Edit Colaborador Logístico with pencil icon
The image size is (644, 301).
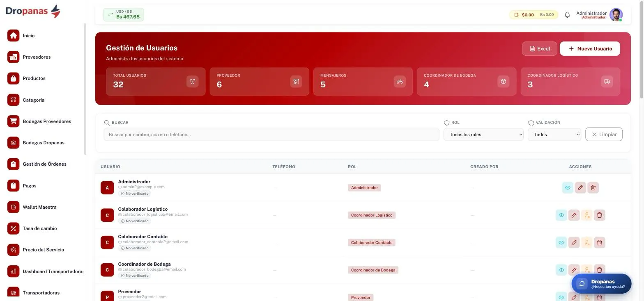coord(574,215)
